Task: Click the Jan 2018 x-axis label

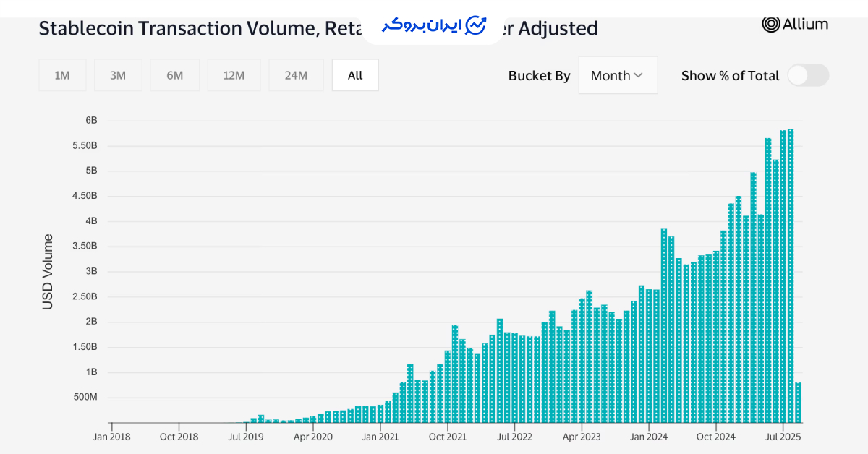Action: click(111, 437)
